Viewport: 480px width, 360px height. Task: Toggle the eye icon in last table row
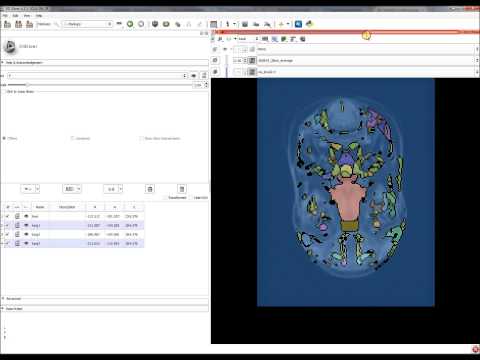[x=26, y=244]
